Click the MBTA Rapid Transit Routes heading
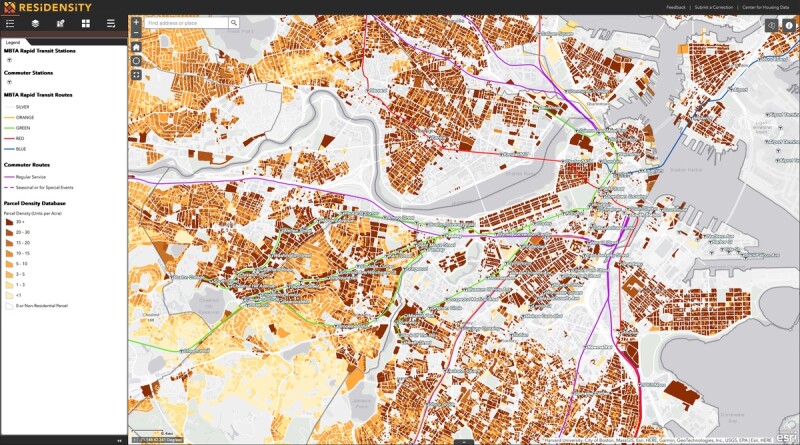The height and width of the screenshot is (445, 800). [38, 95]
